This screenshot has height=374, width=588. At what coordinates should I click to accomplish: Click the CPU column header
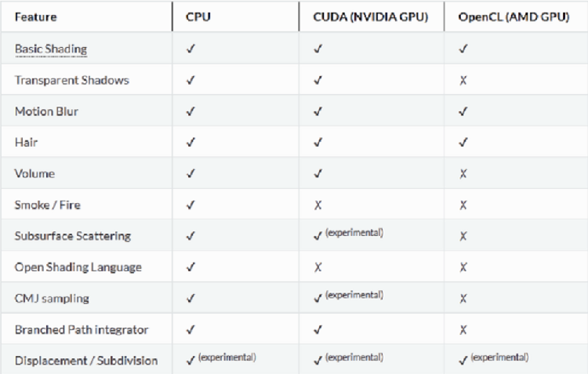[x=197, y=16]
